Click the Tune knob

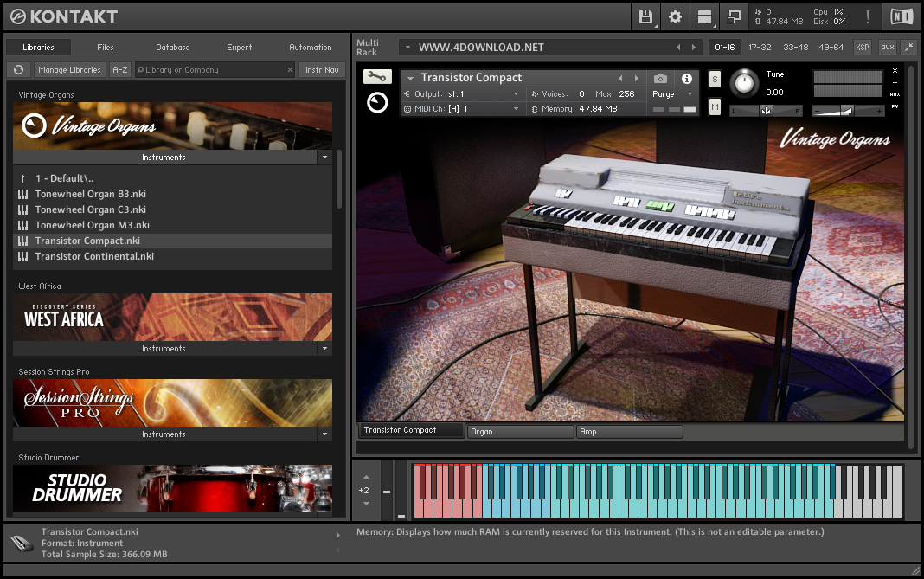coord(745,83)
